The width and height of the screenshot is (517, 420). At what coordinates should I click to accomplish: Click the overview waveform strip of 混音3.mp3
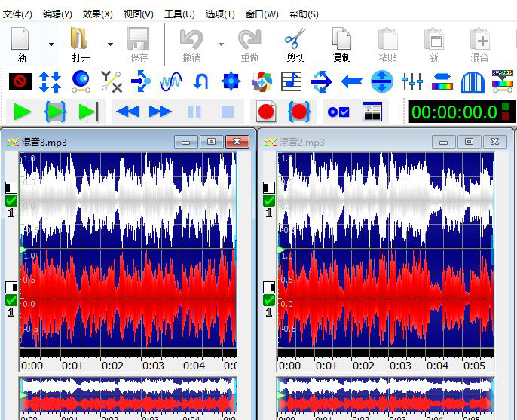click(x=128, y=394)
